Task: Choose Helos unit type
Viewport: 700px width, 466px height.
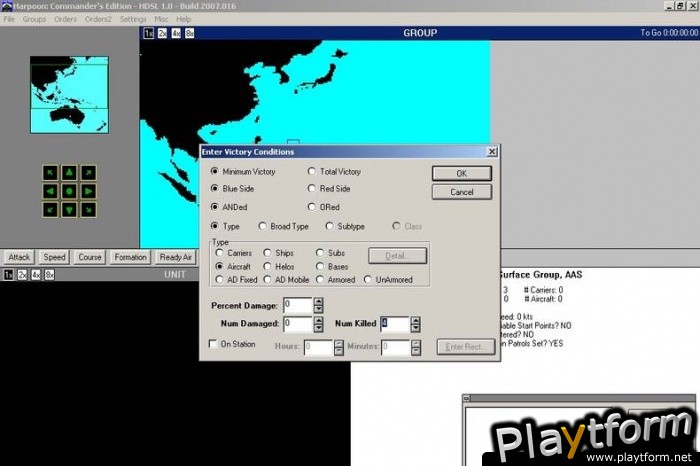Action: (279, 266)
